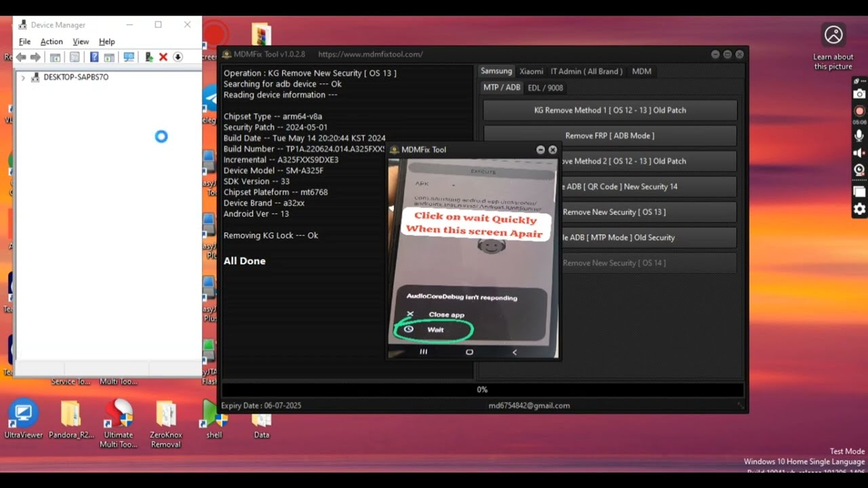
Task: Switch to the Xiaomi tab
Action: [531, 71]
